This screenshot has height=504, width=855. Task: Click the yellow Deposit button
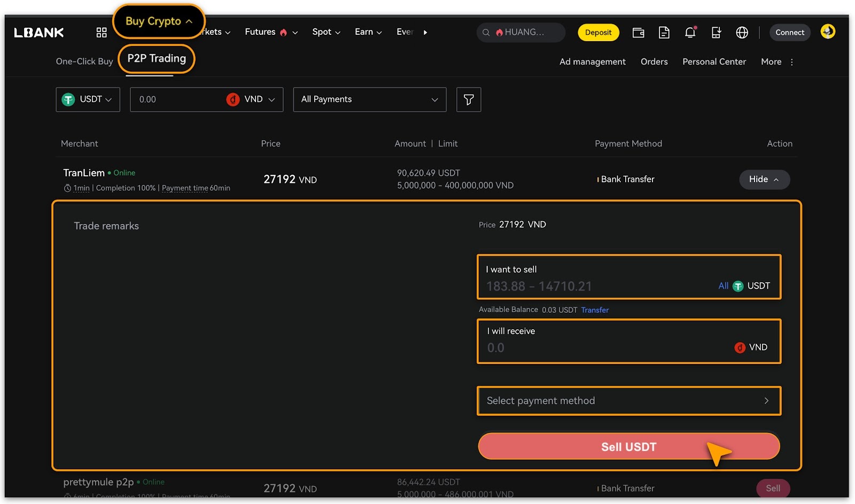(x=598, y=33)
